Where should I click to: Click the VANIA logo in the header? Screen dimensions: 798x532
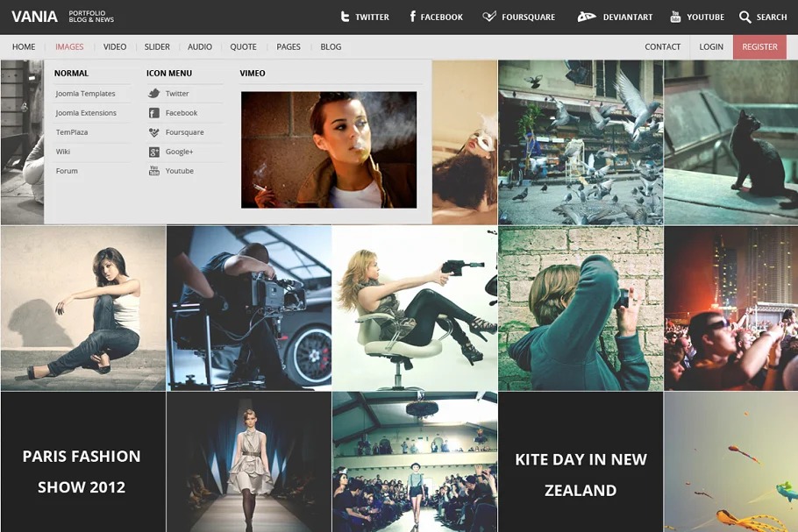coord(35,17)
